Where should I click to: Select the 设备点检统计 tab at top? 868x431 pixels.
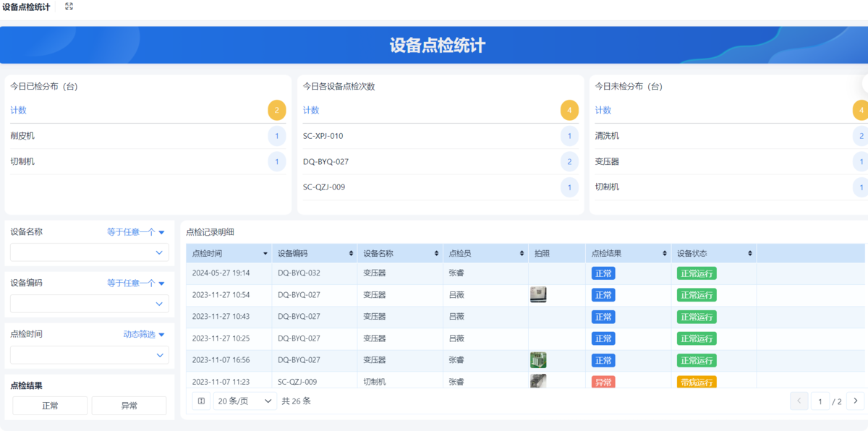tap(26, 7)
